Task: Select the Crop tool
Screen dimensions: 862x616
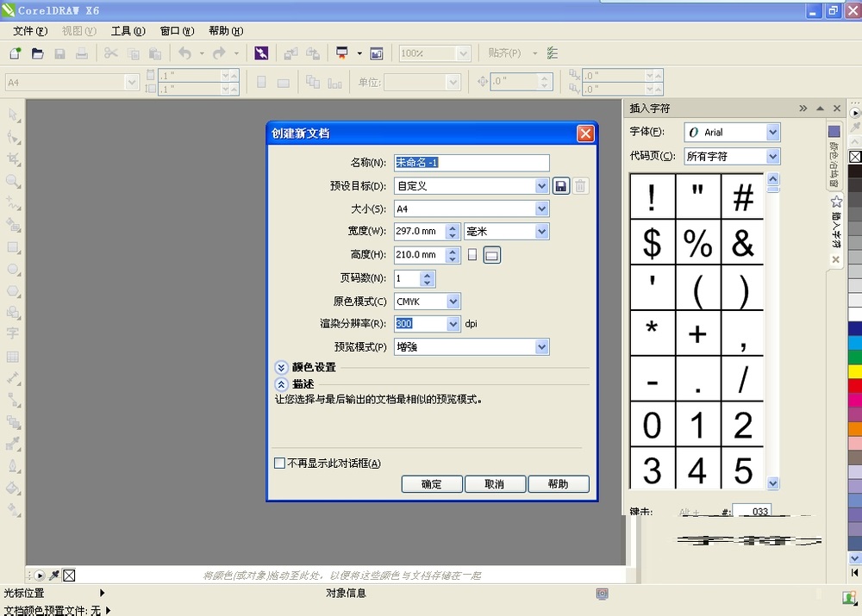Action: tap(13, 159)
